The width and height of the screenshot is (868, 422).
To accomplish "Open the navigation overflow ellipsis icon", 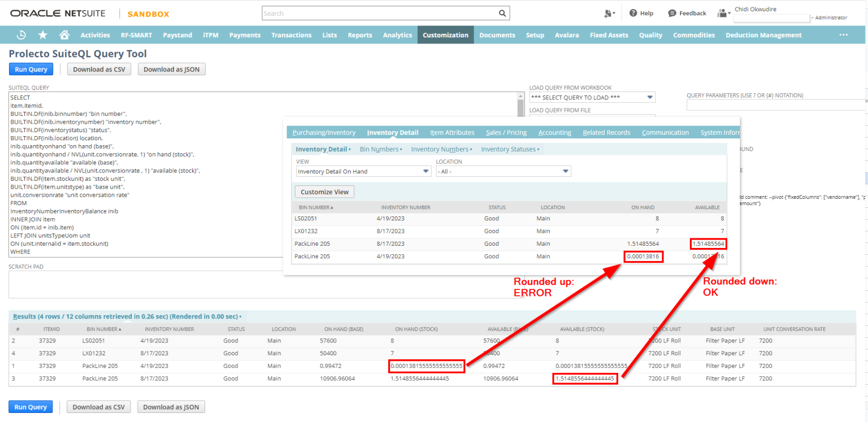I will (x=843, y=34).
